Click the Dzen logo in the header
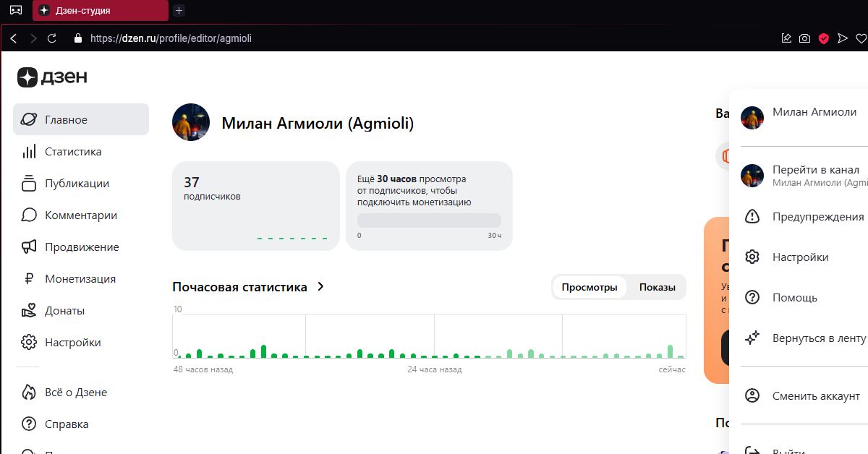The height and width of the screenshot is (454, 868). 52,77
